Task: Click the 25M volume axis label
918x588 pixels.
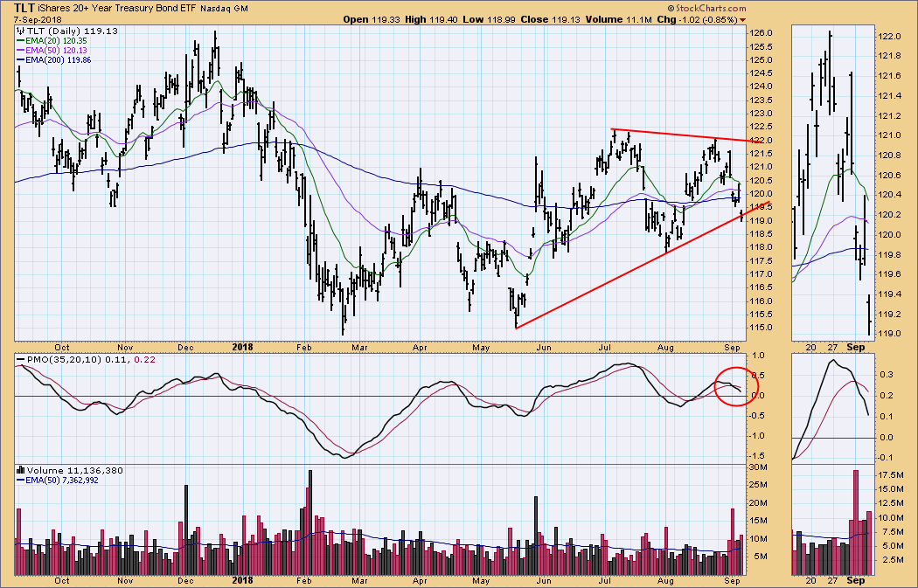Action: (759, 485)
